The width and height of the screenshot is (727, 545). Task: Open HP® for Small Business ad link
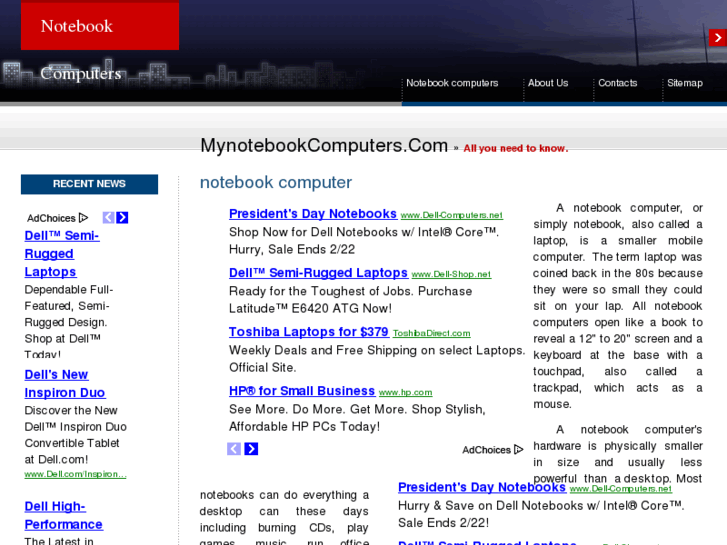[302, 391]
